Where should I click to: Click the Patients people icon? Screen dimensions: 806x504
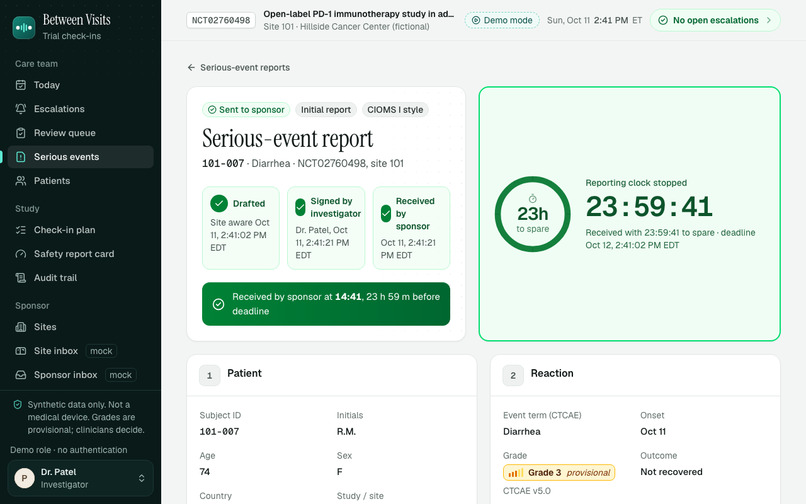(x=21, y=181)
